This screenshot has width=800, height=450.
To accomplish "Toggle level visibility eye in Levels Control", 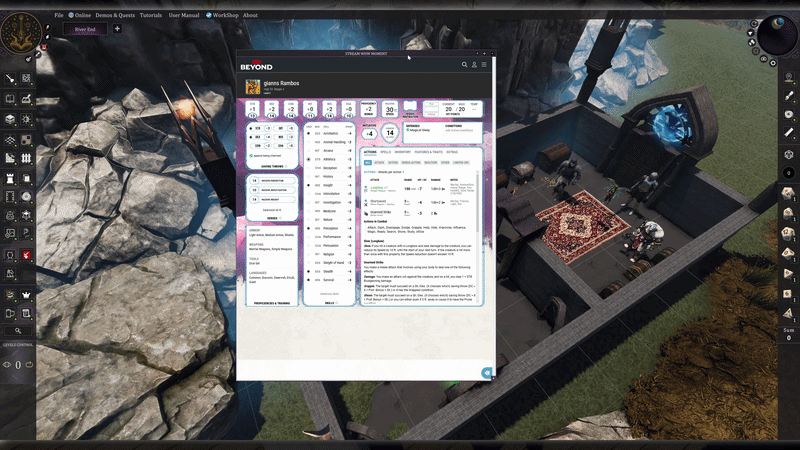I will pyautogui.click(x=7, y=365).
